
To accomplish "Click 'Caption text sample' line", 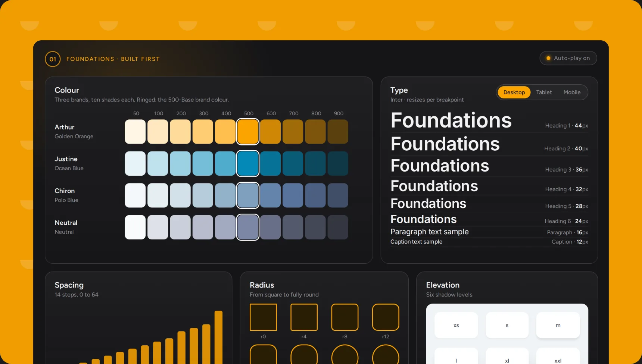I will point(417,242).
